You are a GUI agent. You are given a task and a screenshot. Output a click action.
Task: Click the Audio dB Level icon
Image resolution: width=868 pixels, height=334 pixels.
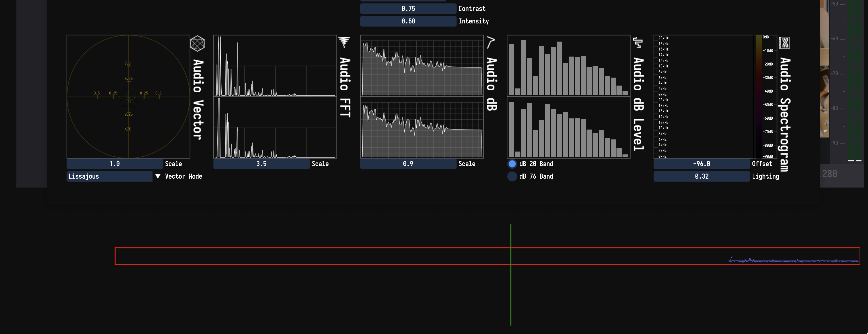pos(637,43)
